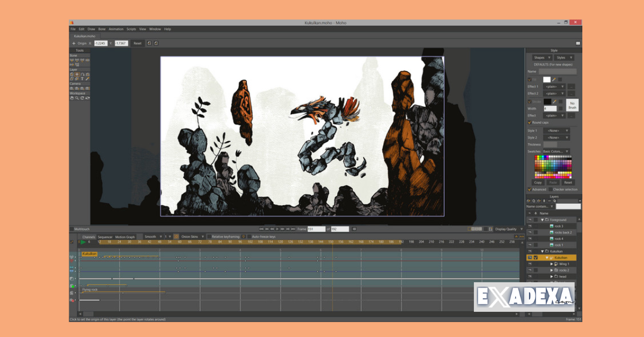Collapse the Foreground layer group
Screen dimensions: 644x337
click(544, 219)
